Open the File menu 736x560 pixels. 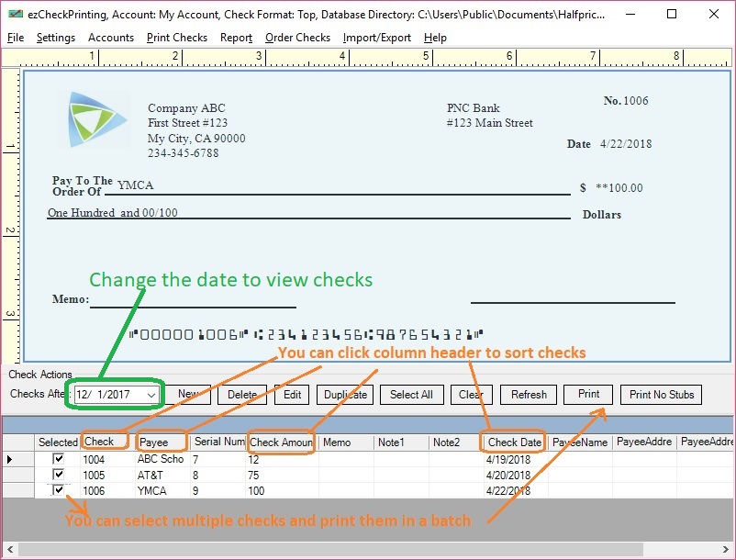point(15,38)
